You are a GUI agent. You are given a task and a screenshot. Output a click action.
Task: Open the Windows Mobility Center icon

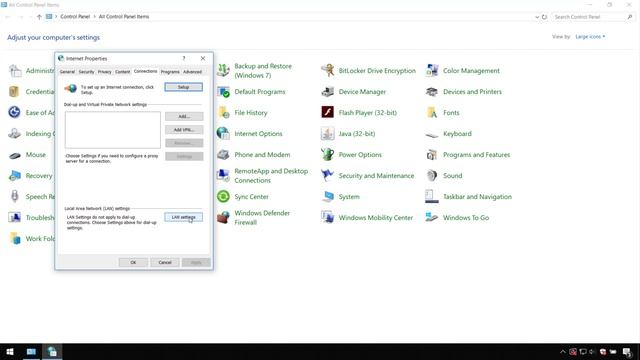tap(327, 218)
